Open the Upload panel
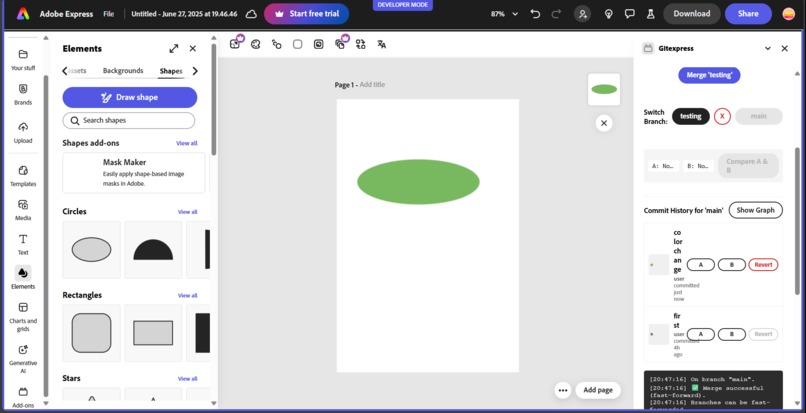The height and width of the screenshot is (413, 806). coord(23,132)
